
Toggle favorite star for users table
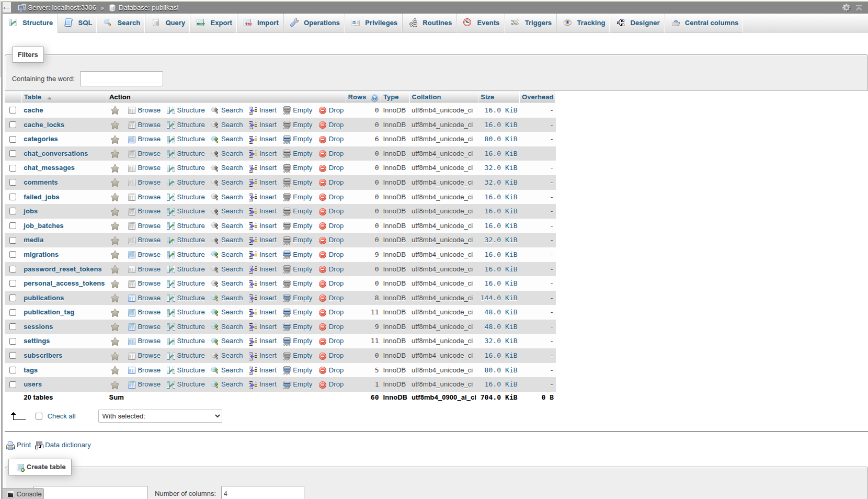coord(115,384)
